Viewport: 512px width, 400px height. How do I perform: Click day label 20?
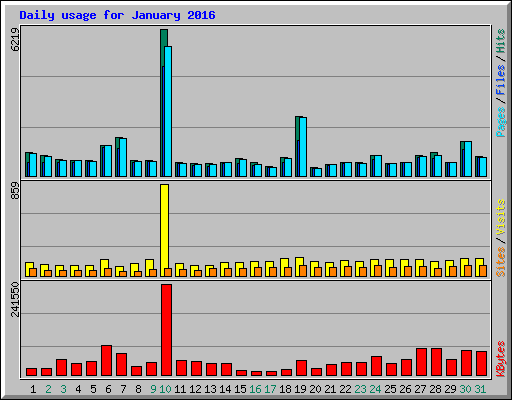coord(315,389)
